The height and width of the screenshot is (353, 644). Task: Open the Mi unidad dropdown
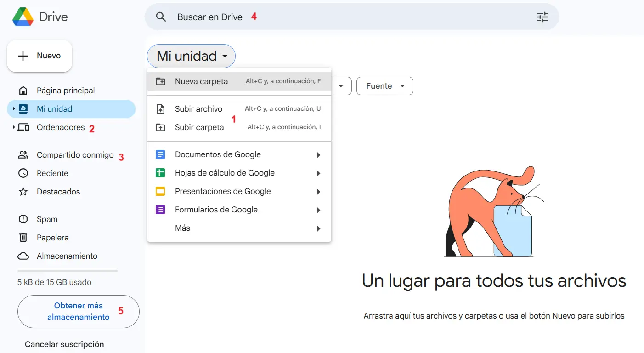191,56
